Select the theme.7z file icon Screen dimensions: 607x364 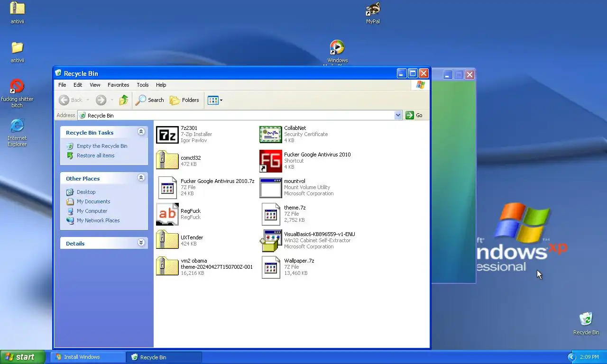point(270,214)
